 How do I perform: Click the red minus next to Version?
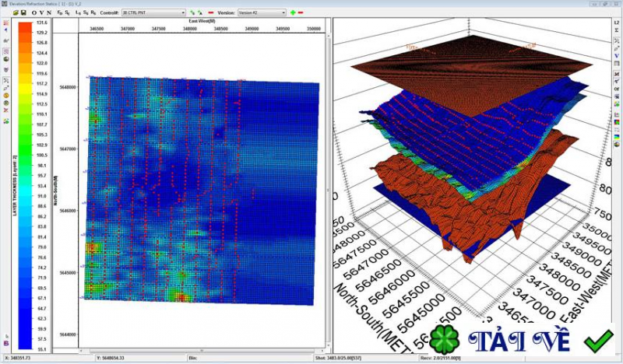click(x=301, y=13)
